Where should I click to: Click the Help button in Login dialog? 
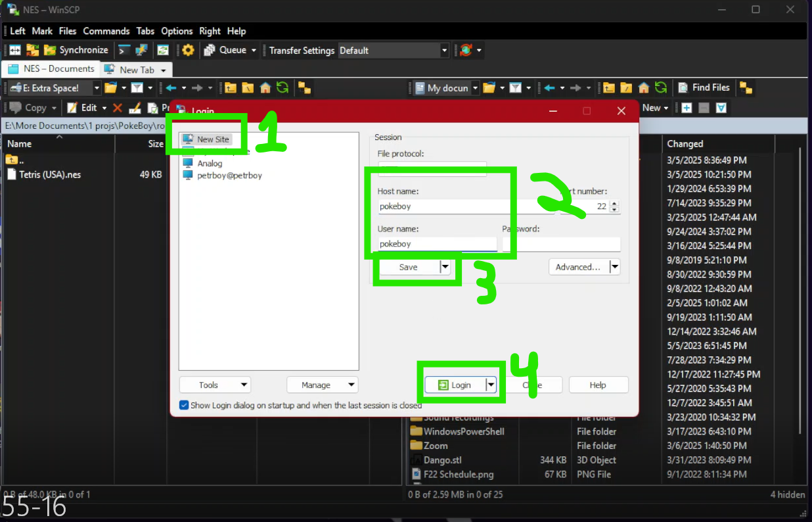coord(598,385)
